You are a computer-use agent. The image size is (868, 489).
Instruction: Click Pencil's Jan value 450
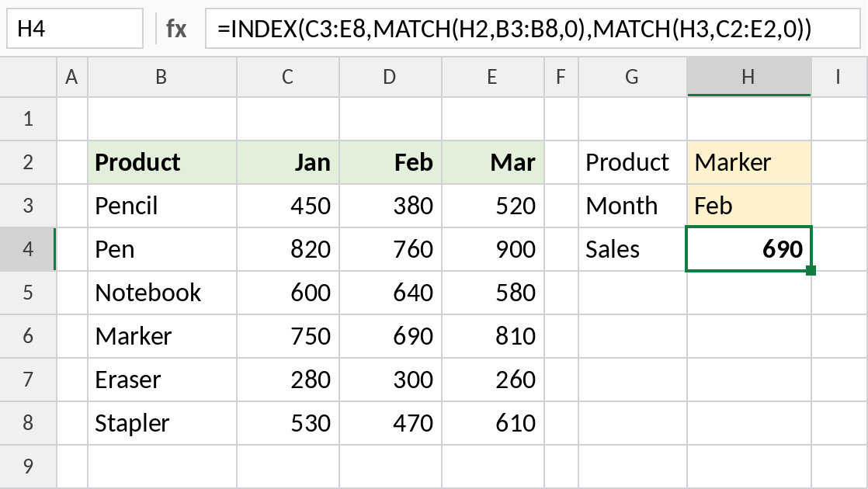(x=288, y=206)
